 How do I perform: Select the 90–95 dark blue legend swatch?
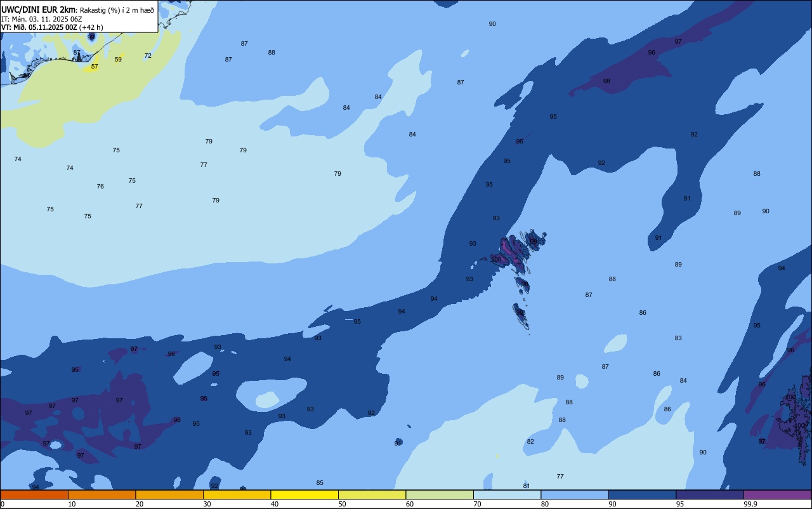click(642, 494)
